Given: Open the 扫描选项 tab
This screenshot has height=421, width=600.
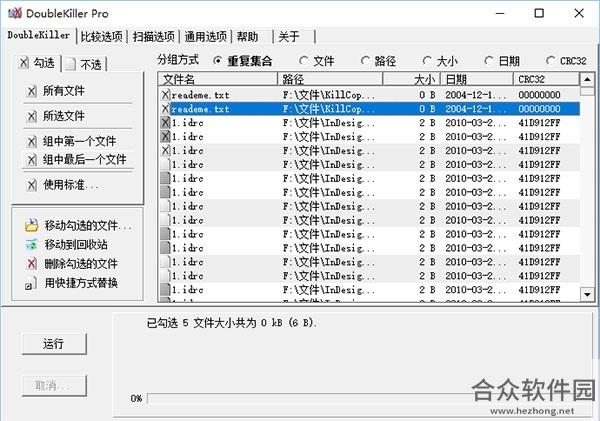Looking at the screenshot, I should [153, 37].
